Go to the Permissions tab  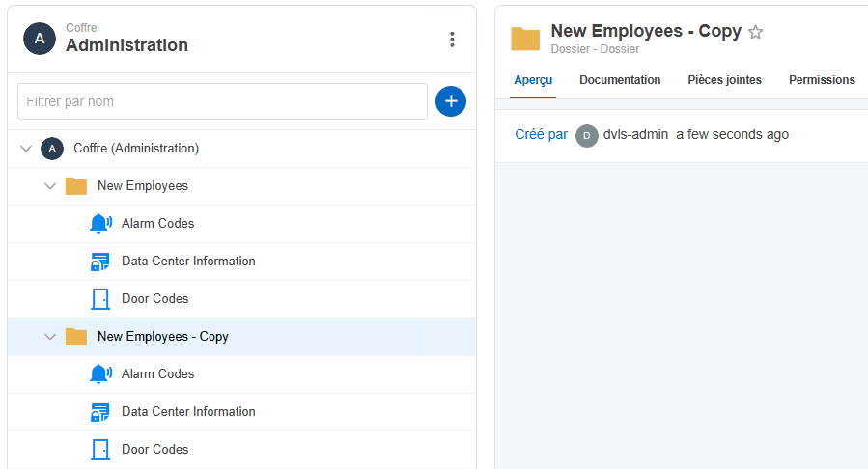click(822, 80)
